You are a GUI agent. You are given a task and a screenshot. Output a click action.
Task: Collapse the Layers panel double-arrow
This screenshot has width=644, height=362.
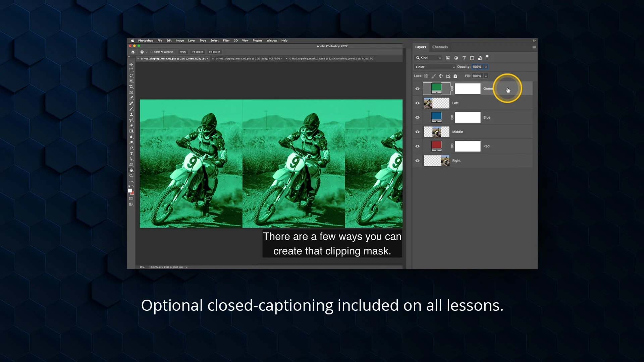[x=534, y=41]
